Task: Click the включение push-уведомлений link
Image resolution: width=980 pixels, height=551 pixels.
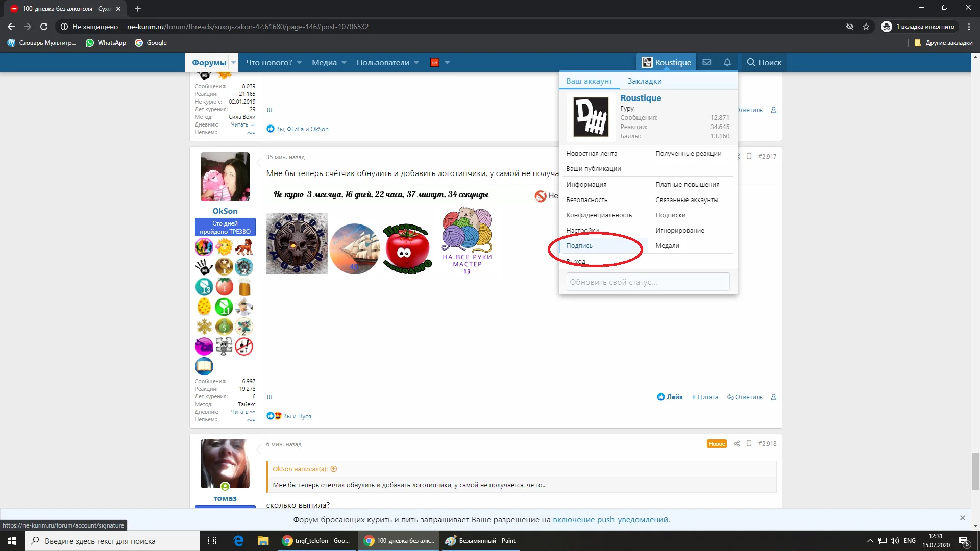Action: pyautogui.click(x=610, y=520)
